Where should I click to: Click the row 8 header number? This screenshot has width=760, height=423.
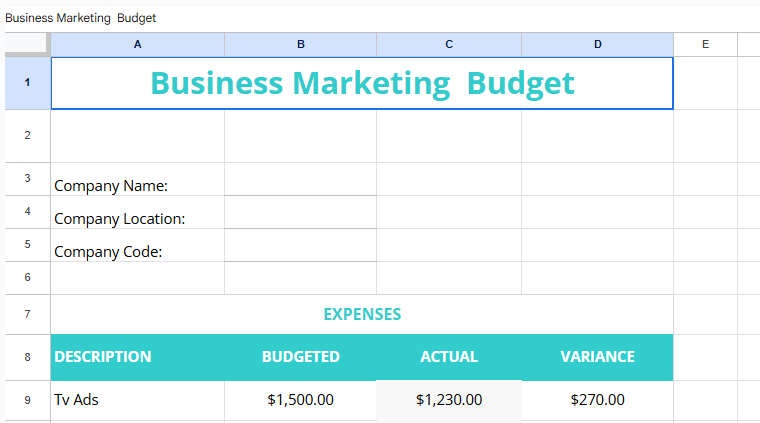click(26, 357)
